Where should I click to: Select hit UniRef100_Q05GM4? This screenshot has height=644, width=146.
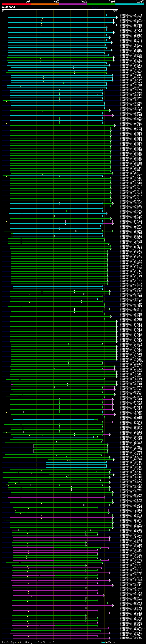(x=131, y=384)
